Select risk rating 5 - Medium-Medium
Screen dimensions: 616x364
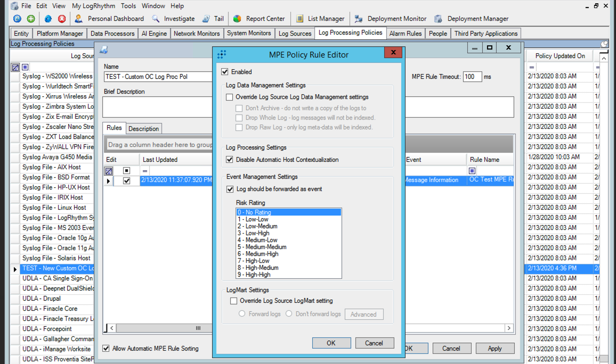pos(262,247)
